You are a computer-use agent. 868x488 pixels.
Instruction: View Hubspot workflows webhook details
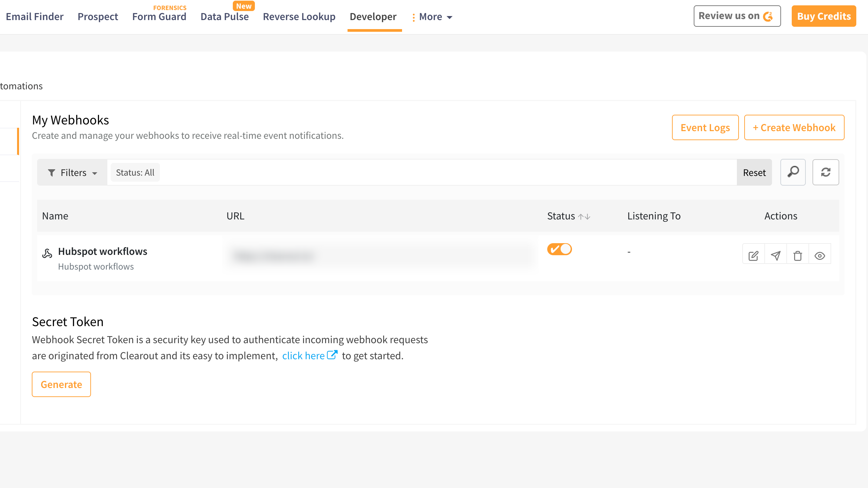(819, 256)
